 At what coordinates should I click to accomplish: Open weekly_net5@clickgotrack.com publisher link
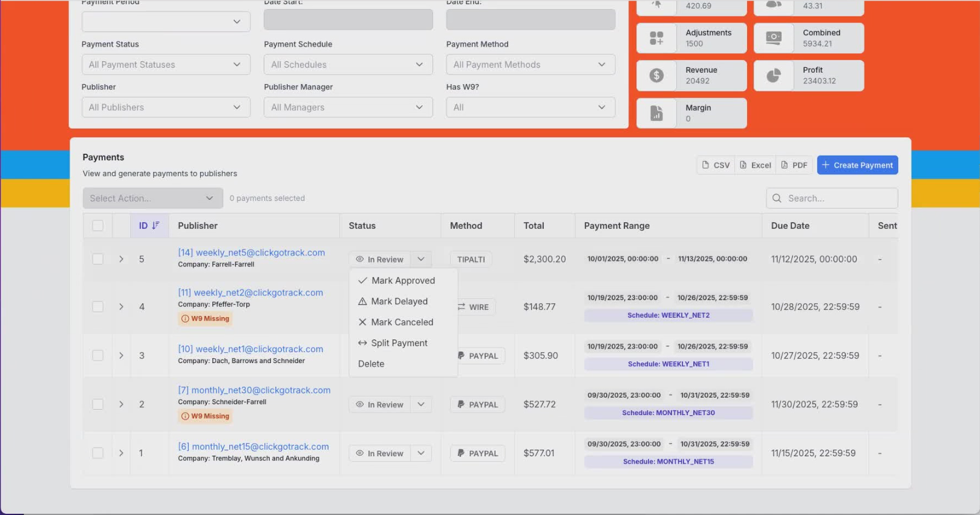(x=251, y=253)
